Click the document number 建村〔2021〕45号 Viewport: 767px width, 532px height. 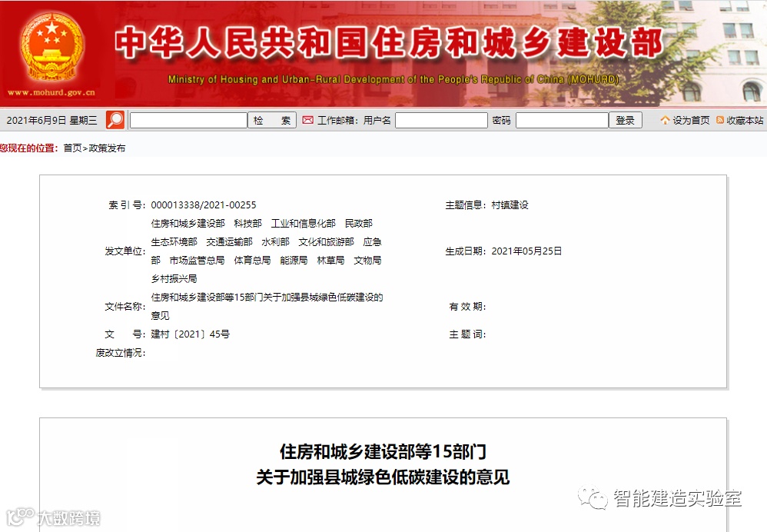pos(191,334)
